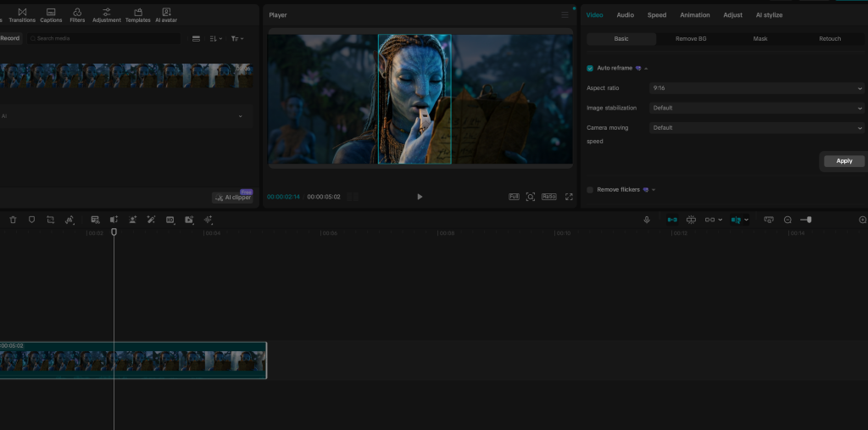
Task: Click the player zoom-to-fit icon
Action: point(531,197)
